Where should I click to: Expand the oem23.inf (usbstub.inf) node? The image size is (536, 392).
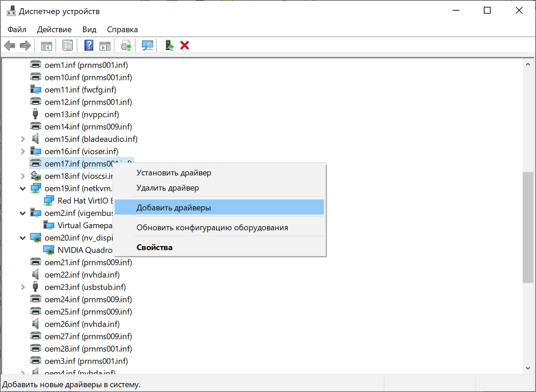[23, 287]
